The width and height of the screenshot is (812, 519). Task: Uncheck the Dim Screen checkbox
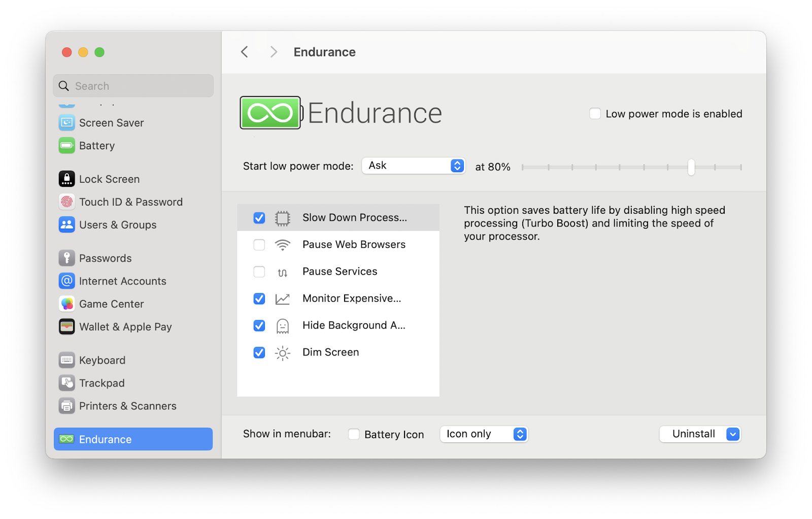click(259, 352)
